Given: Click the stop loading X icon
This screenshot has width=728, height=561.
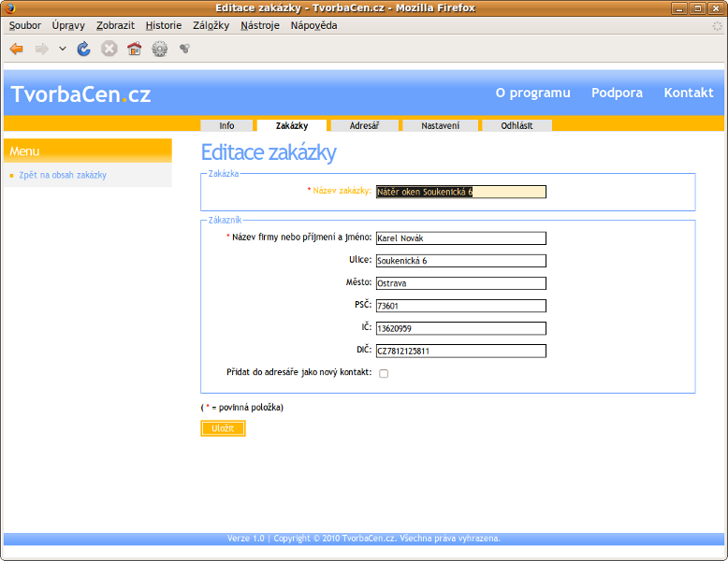Looking at the screenshot, I should click(x=109, y=49).
